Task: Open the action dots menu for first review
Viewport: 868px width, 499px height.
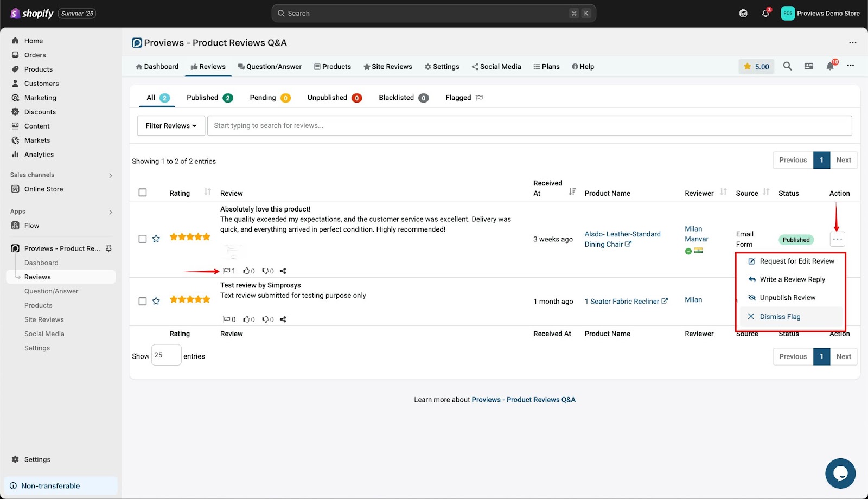Action: 838,239
